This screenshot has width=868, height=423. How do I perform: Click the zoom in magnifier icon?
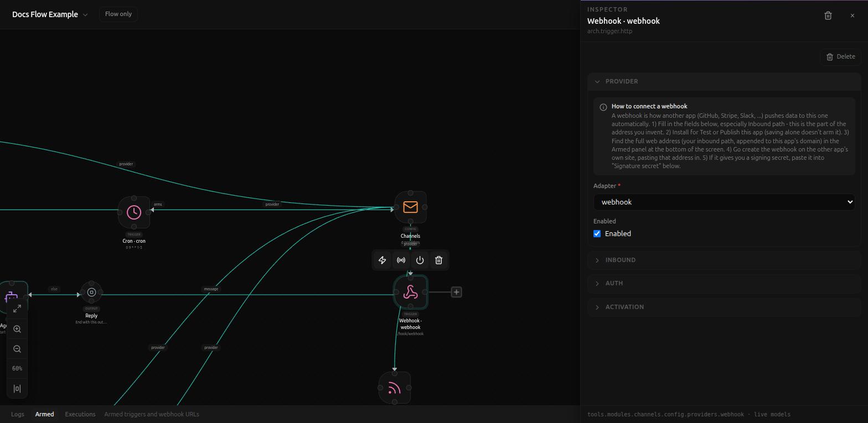coord(17,329)
